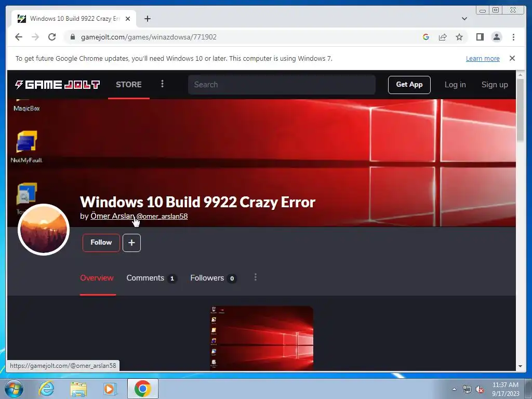
Task: Click the Google icon in address bar
Action: [x=426, y=37]
